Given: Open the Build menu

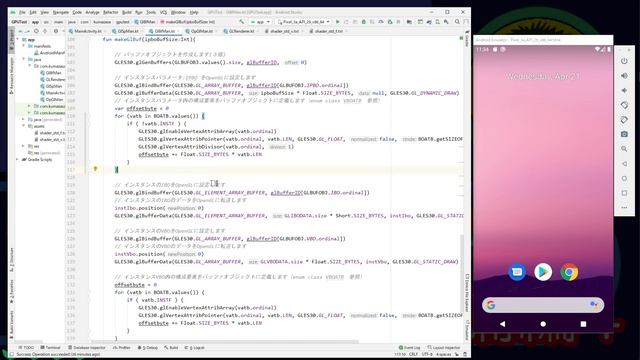Looking at the screenshot, I should pyautogui.click(x=127, y=12).
